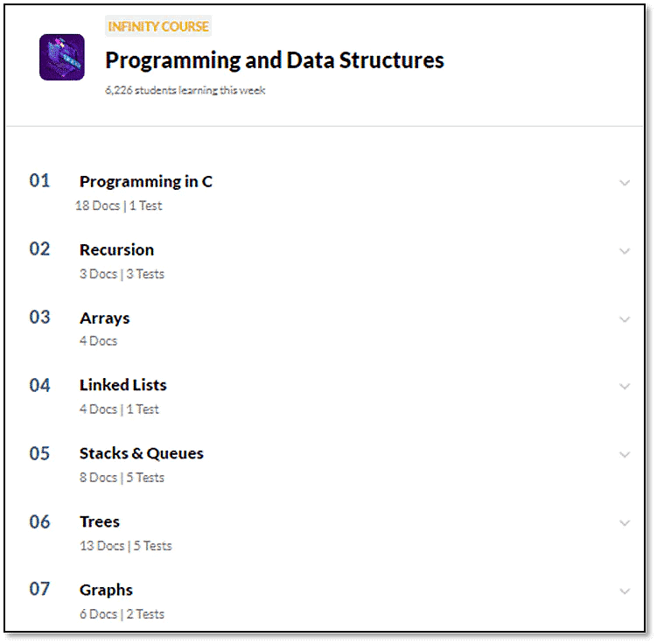The image size is (657, 644).
Task: Expand the Graphs section chevron
Action: tap(625, 591)
